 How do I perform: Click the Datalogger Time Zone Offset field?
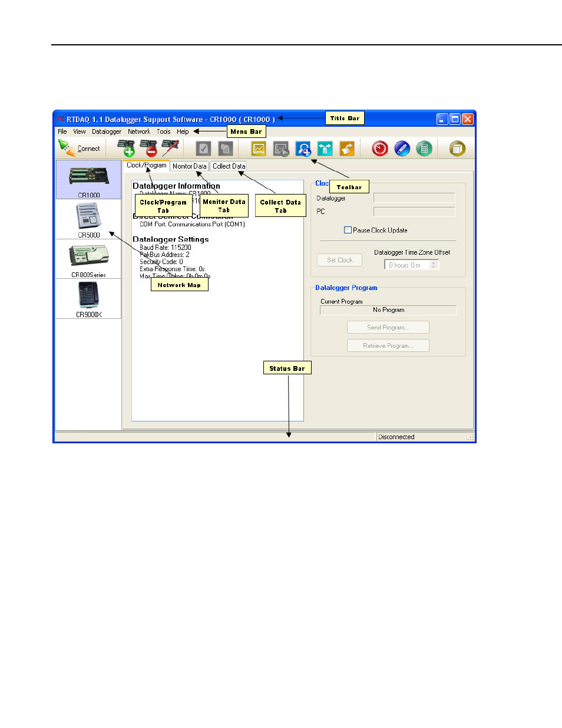click(411, 265)
